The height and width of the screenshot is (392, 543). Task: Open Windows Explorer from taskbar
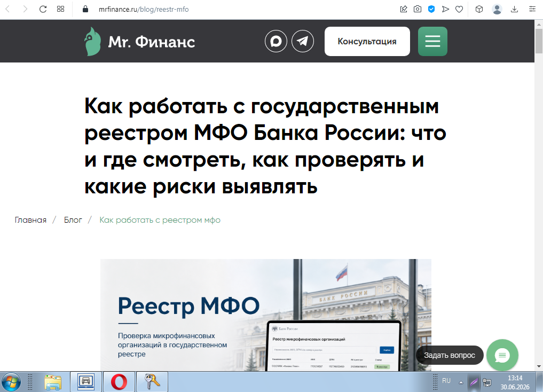[x=53, y=382]
